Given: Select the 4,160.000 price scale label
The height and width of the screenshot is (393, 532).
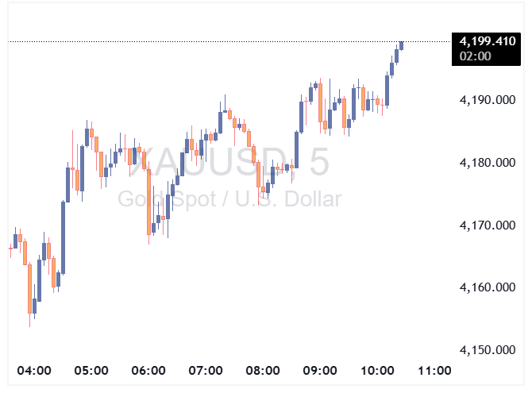Looking at the screenshot, I should click(x=488, y=287).
